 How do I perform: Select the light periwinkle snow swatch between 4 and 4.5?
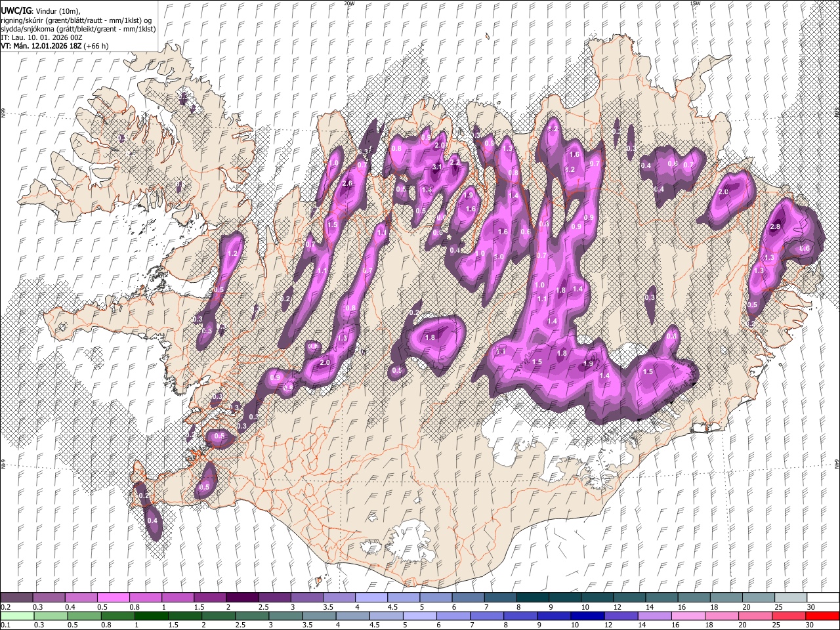click(x=371, y=597)
